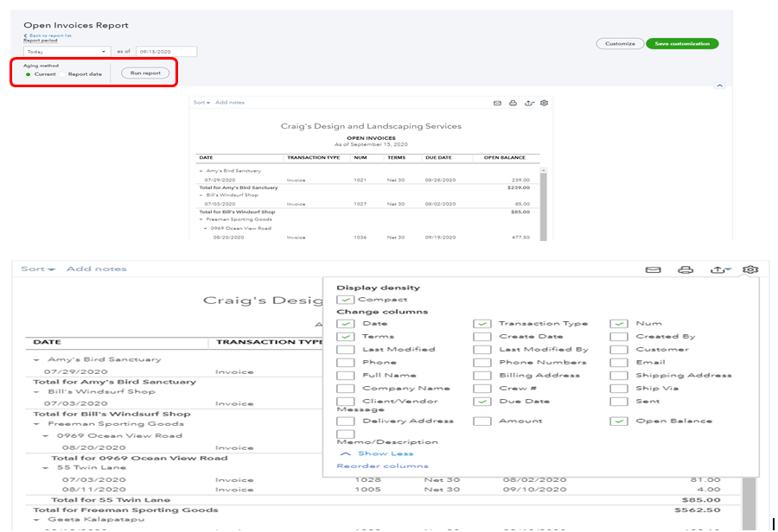The width and height of the screenshot is (778, 532).
Task: Follow the Back to report list link
Action: pyautogui.click(x=48, y=35)
